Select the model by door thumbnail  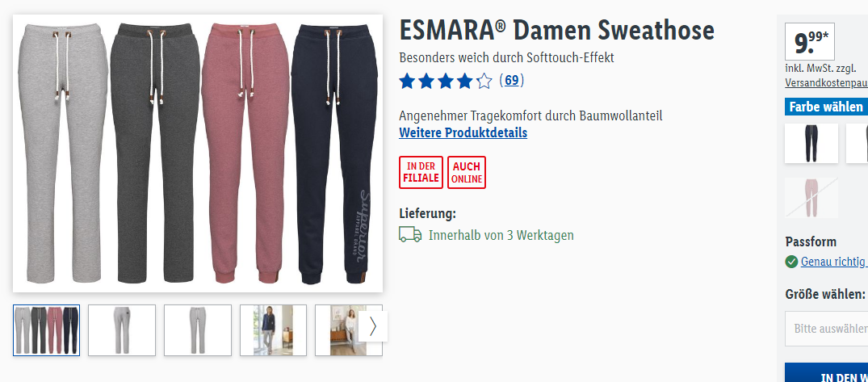[273, 330]
